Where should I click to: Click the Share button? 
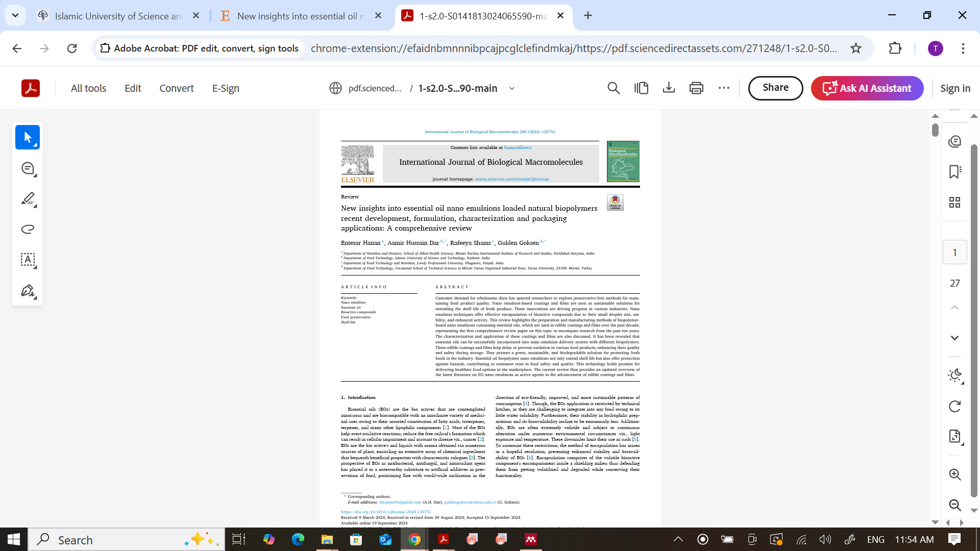click(775, 88)
